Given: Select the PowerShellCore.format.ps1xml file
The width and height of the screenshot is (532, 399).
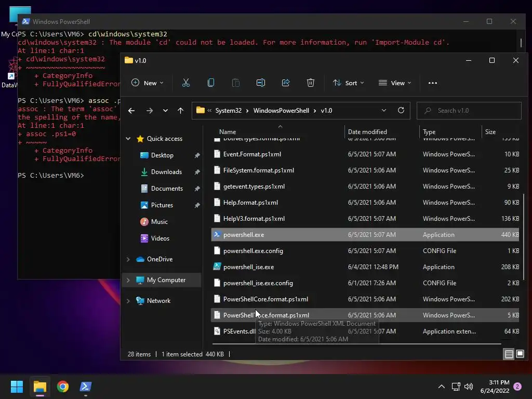Looking at the screenshot, I should [365, 299].
